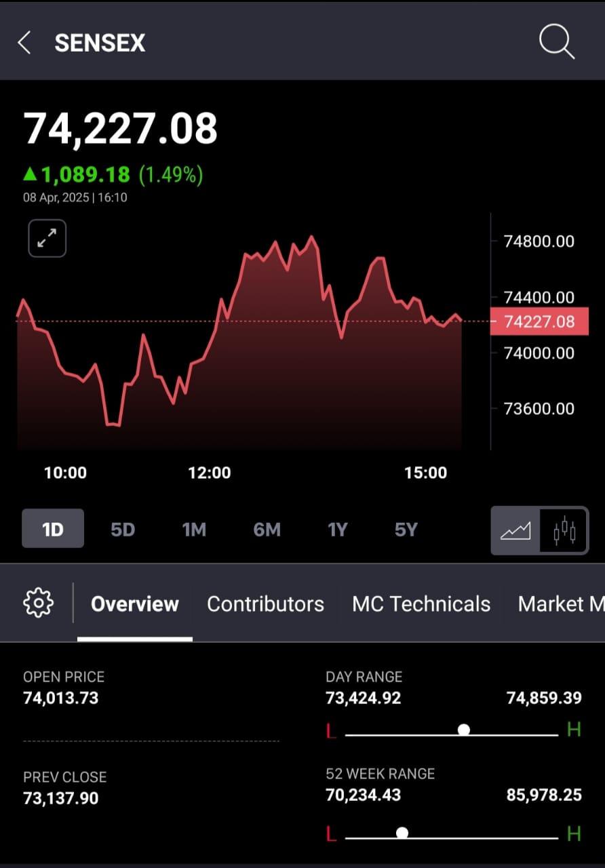Select the 1M time range
Screen dimensions: 605x868
[194, 530]
